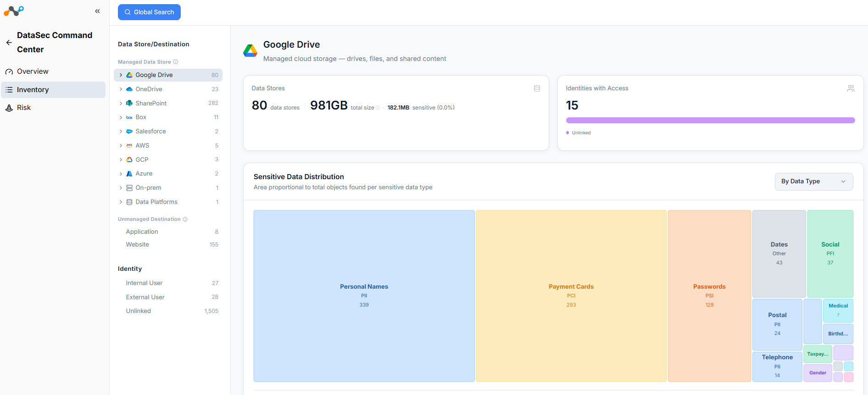Click the Inventory list icon
Screen dimensions: 868x395
pos(9,90)
